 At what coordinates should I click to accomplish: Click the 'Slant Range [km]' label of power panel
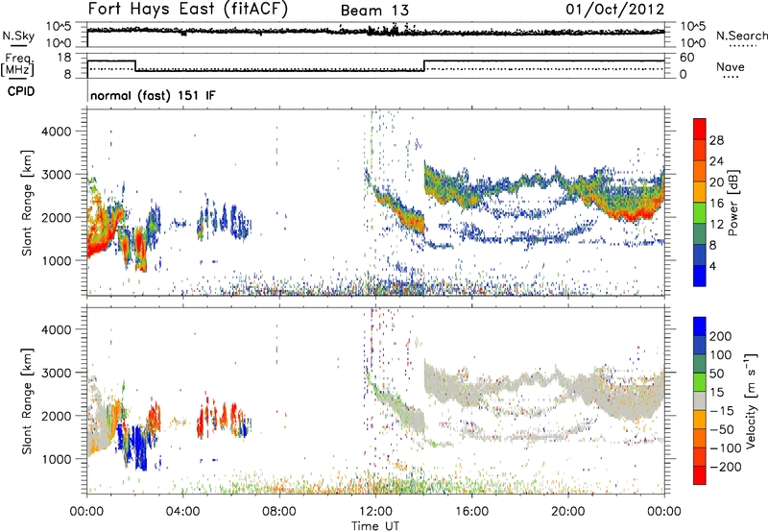tap(27, 203)
